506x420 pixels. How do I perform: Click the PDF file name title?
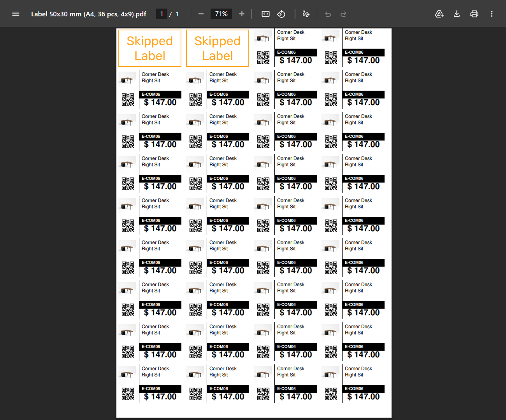coord(89,14)
